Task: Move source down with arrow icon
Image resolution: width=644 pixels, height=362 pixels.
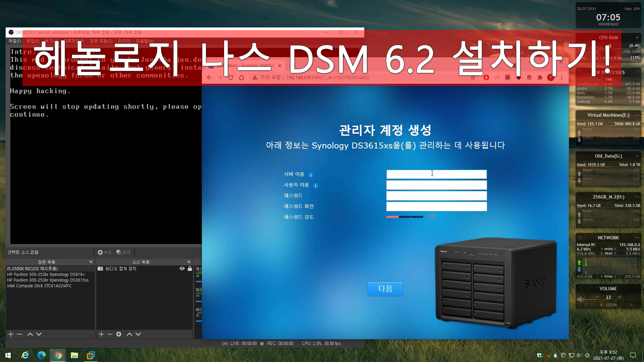Action: click(x=138, y=334)
